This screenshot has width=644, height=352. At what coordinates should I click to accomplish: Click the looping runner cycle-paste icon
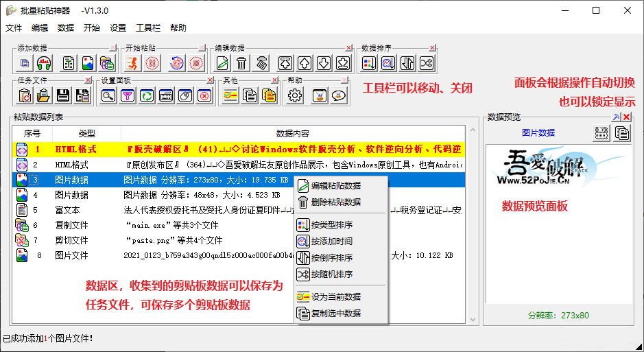tap(177, 63)
